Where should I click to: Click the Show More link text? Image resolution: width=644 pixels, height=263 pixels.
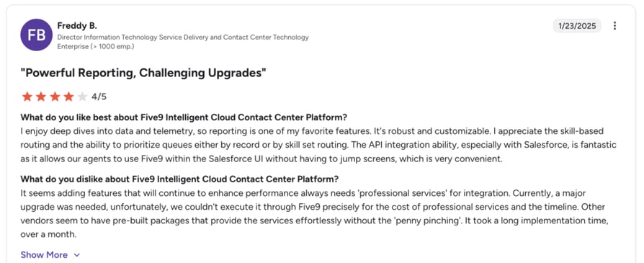pyautogui.click(x=44, y=255)
